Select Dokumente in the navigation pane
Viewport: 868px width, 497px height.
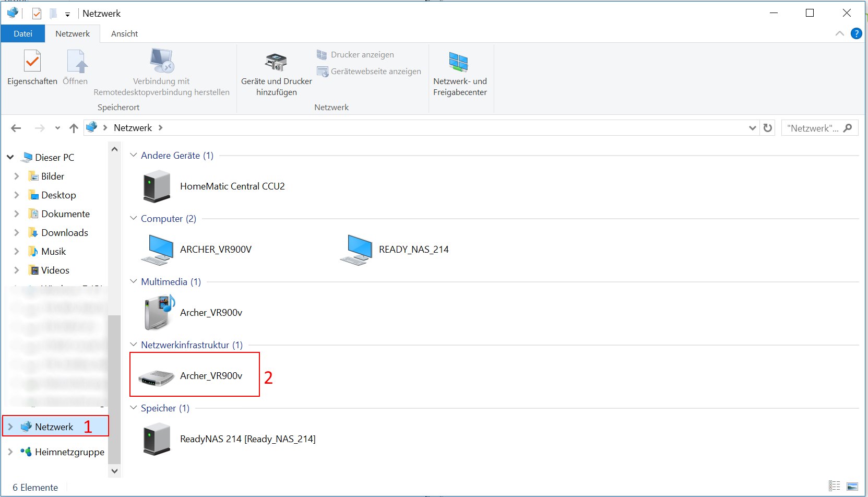[65, 214]
